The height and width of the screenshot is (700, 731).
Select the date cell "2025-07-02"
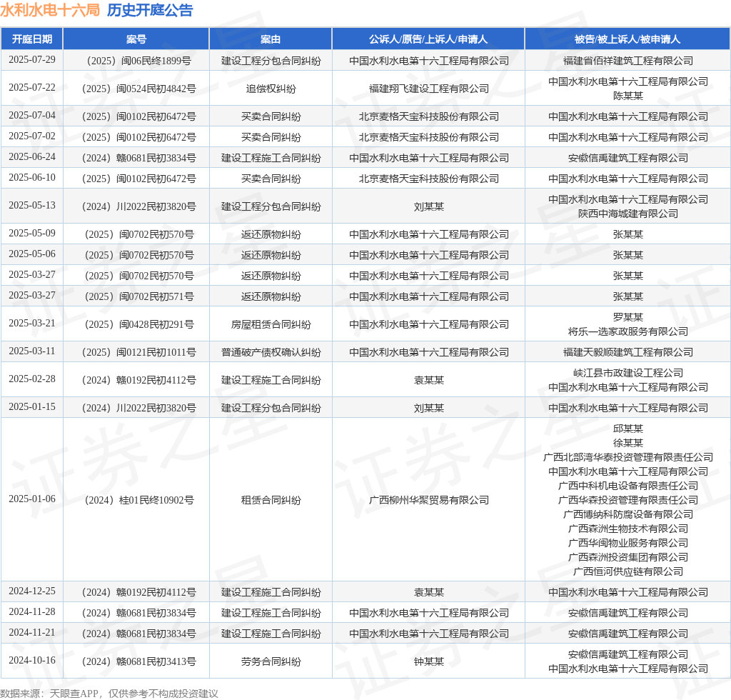click(x=31, y=136)
